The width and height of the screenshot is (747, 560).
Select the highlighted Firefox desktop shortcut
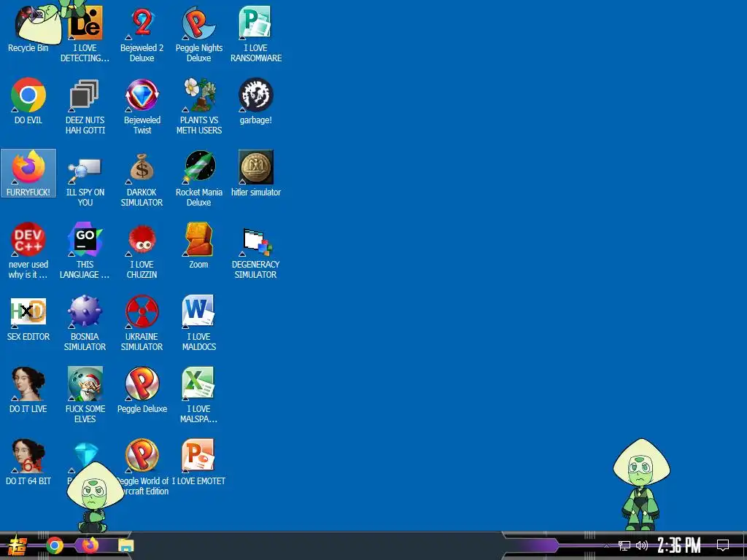tap(28, 173)
